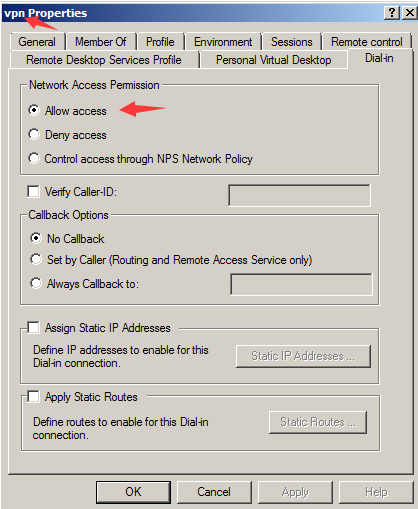The height and width of the screenshot is (509, 418).
Task: Check the Apply Static Routes box
Action: [33, 397]
